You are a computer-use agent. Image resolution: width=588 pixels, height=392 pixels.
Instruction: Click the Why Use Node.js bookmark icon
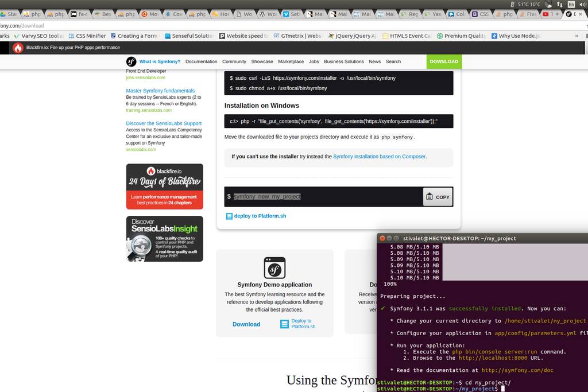tap(494, 36)
